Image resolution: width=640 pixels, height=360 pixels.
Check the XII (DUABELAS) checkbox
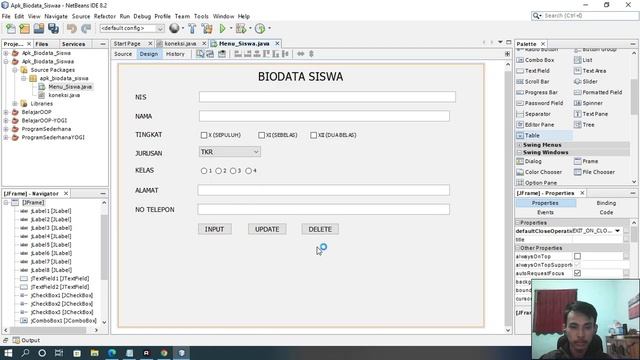(x=313, y=135)
